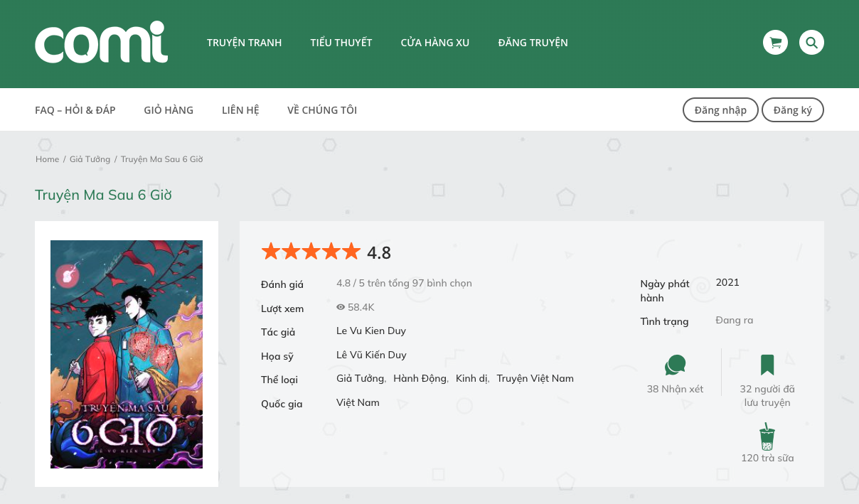Viewport: 859px width, 504px height.
Task: Click Truyện Ma Sau 6 Giờ breadcrumb
Action: click(x=162, y=159)
